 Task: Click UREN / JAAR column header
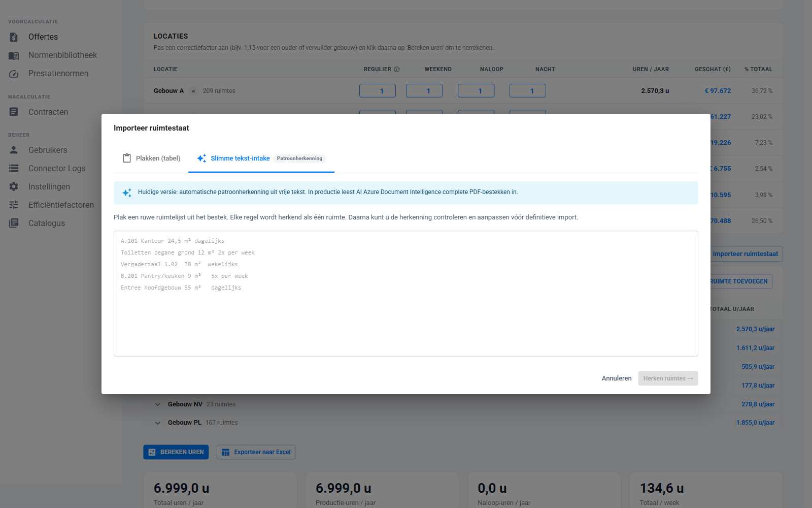point(651,69)
